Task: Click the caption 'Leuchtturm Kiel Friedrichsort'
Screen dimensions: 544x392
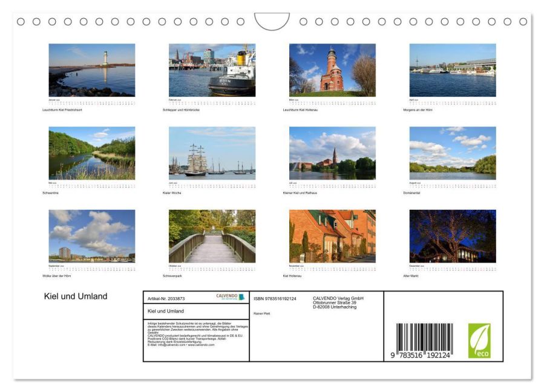Action: pos(62,110)
